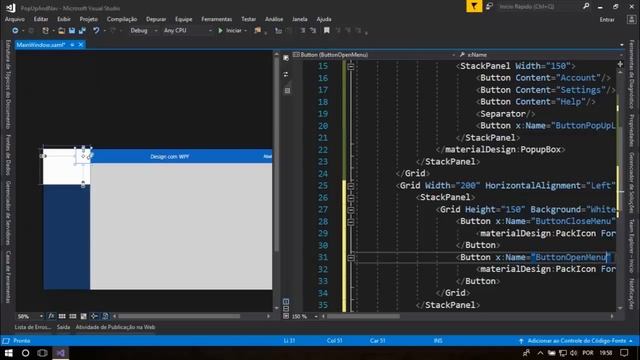Click the split editor plus icon

[620, 64]
